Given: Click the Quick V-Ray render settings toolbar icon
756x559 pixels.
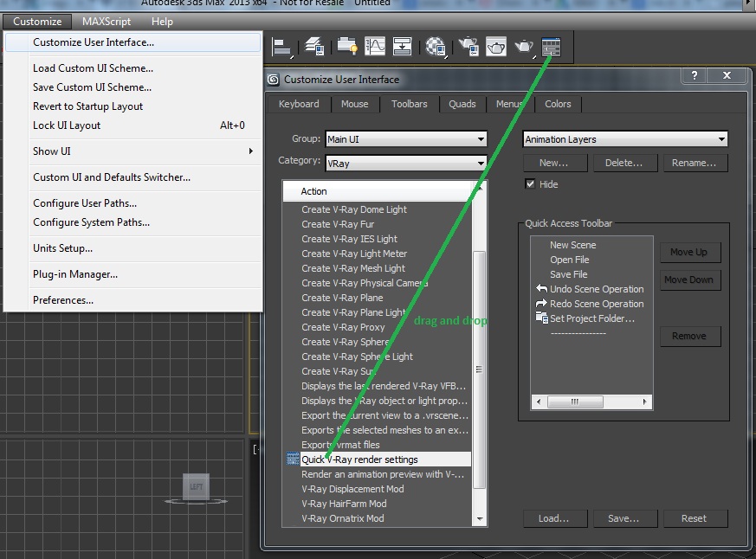Looking at the screenshot, I should click(x=551, y=47).
